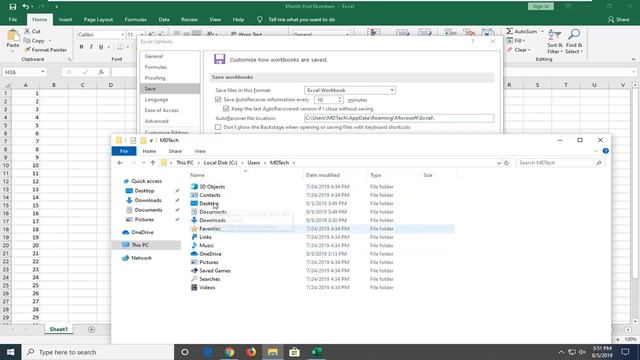Open the Home tab in File Explorer

tap(149, 151)
